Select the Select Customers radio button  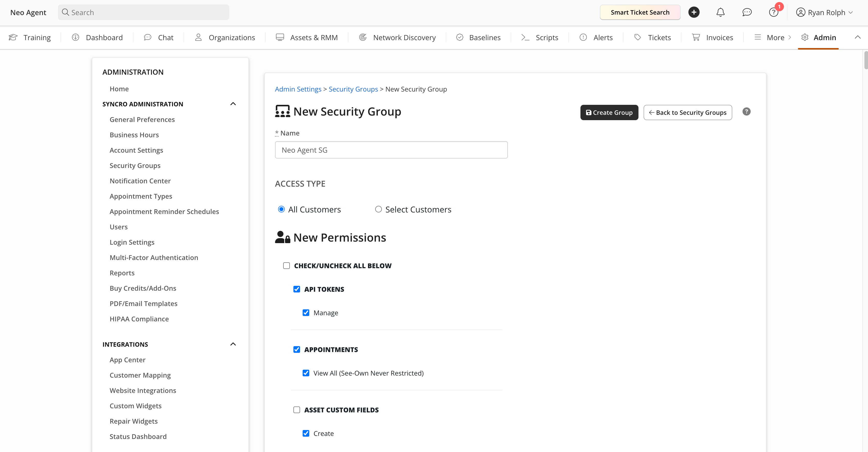pos(378,209)
